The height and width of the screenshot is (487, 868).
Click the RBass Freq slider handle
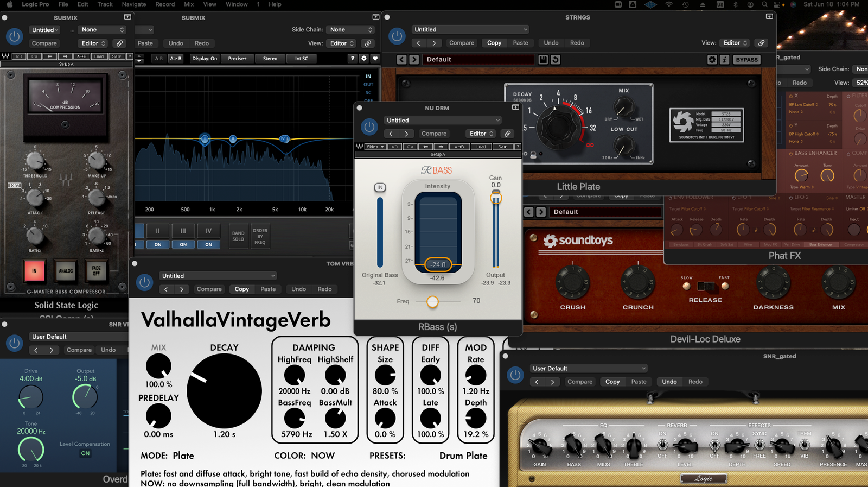tap(432, 301)
